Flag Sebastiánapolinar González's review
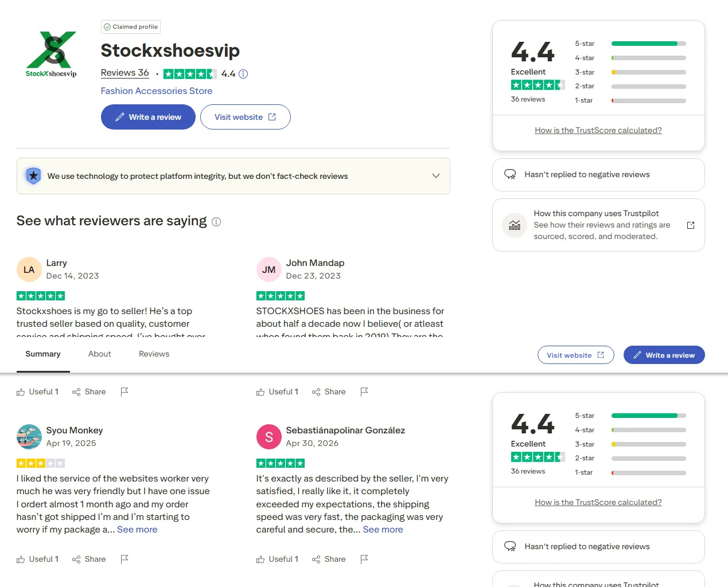Viewport: 728px width, 587px height. pyautogui.click(x=364, y=559)
